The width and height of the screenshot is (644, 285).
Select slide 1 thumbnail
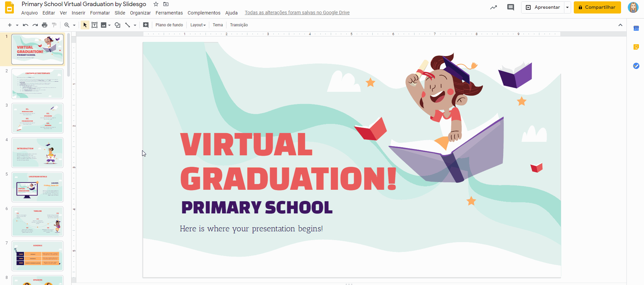click(x=37, y=49)
